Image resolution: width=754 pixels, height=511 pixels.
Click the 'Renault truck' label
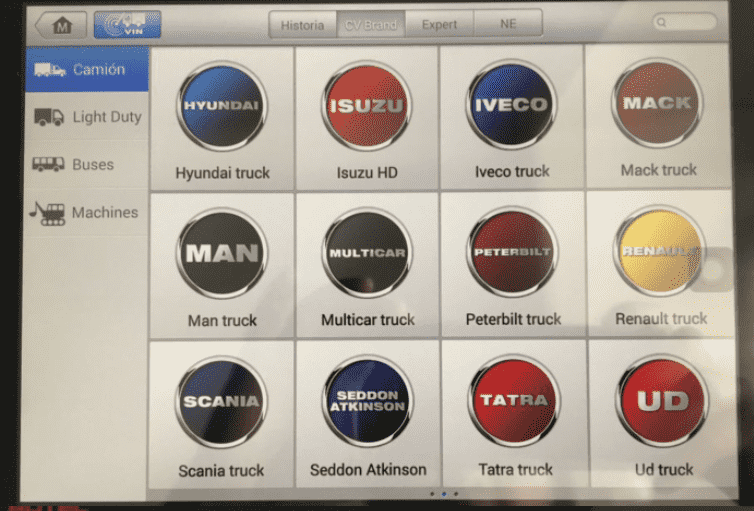coord(661,318)
